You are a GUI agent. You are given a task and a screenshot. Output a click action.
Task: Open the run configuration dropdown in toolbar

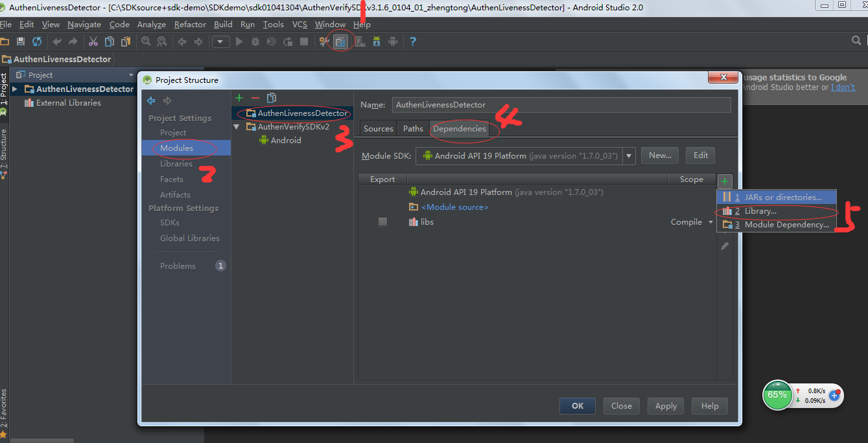(221, 41)
